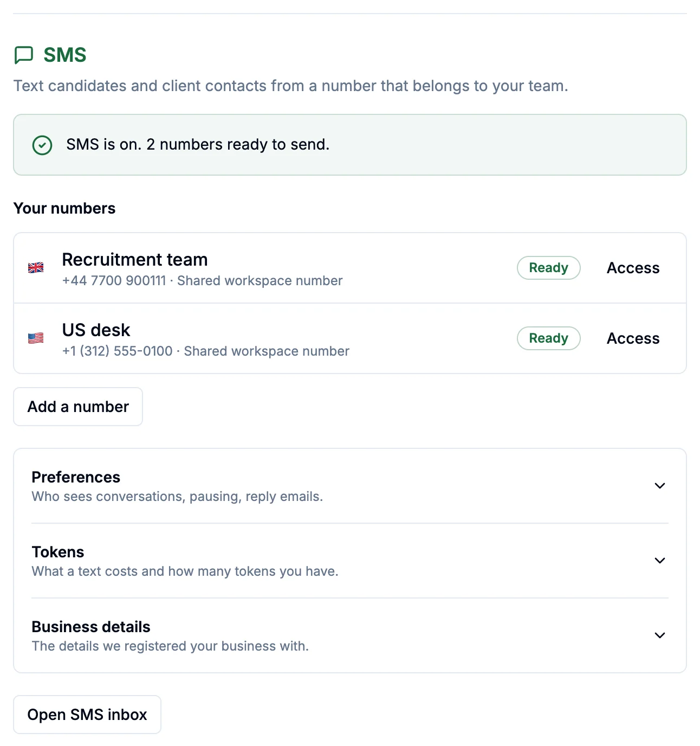The height and width of the screenshot is (746, 700).
Task: Click the Preferences heading
Action: pos(76,477)
